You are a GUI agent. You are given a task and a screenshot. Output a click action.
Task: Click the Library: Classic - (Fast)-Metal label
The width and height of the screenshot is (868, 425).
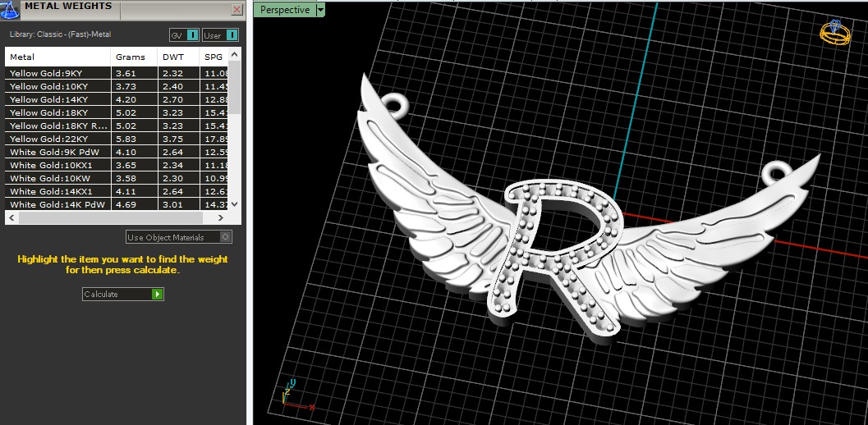pyautogui.click(x=60, y=34)
